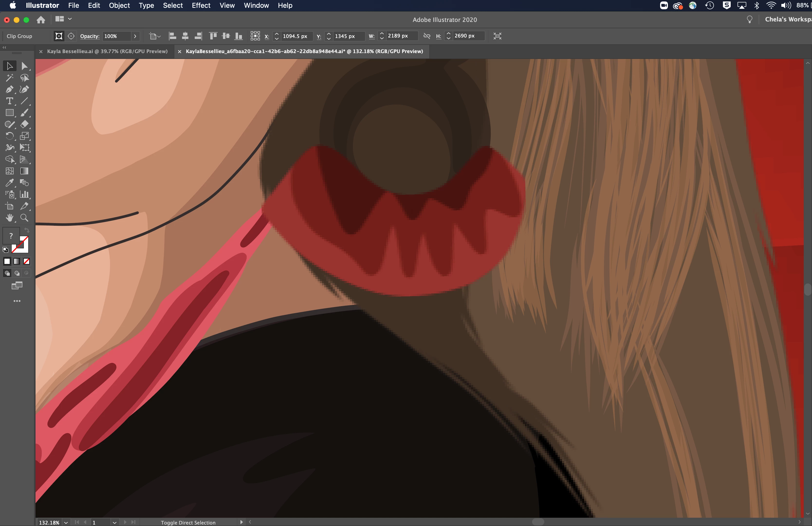Enable Edit Contents of clip group
812x526 pixels.
[x=71, y=36]
